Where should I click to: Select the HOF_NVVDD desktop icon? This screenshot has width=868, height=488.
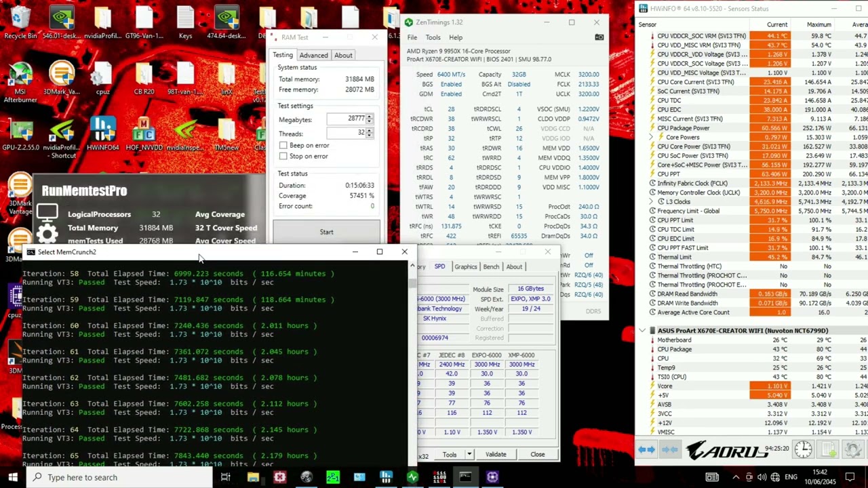coord(144,134)
